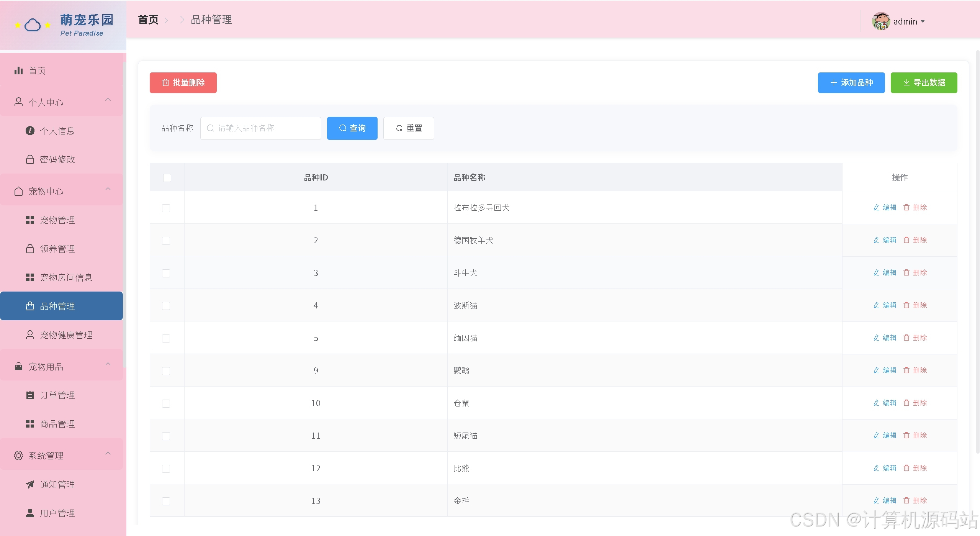Image resolution: width=980 pixels, height=536 pixels.
Task: Click the 批量删除 button
Action: point(183,83)
